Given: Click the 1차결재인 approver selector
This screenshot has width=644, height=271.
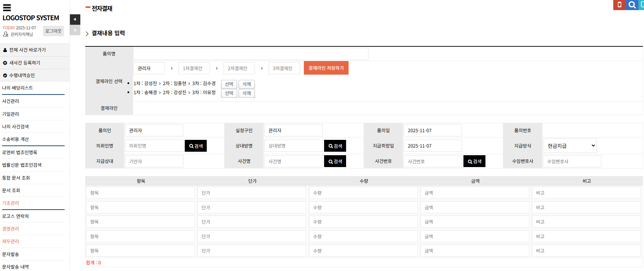Looking at the screenshot, I should [x=194, y=68].
